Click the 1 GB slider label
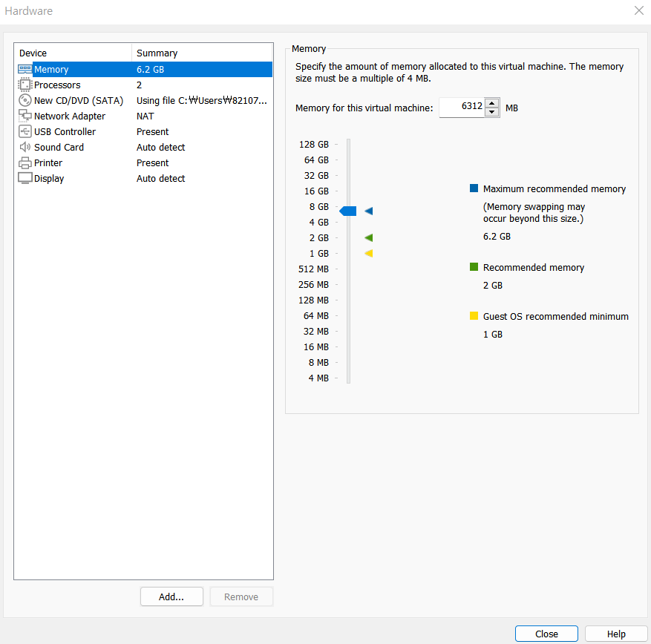The height and width of the screenshot is (644, 651). point(319,254)
